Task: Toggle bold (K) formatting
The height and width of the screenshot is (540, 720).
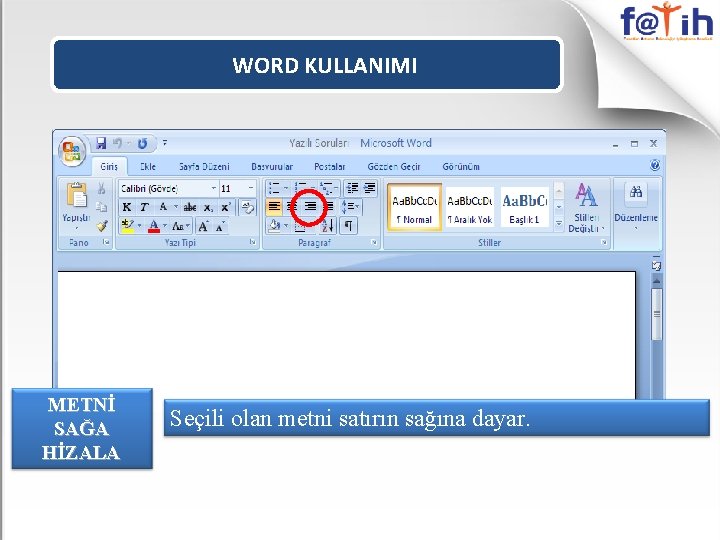Action: (127, 208)
